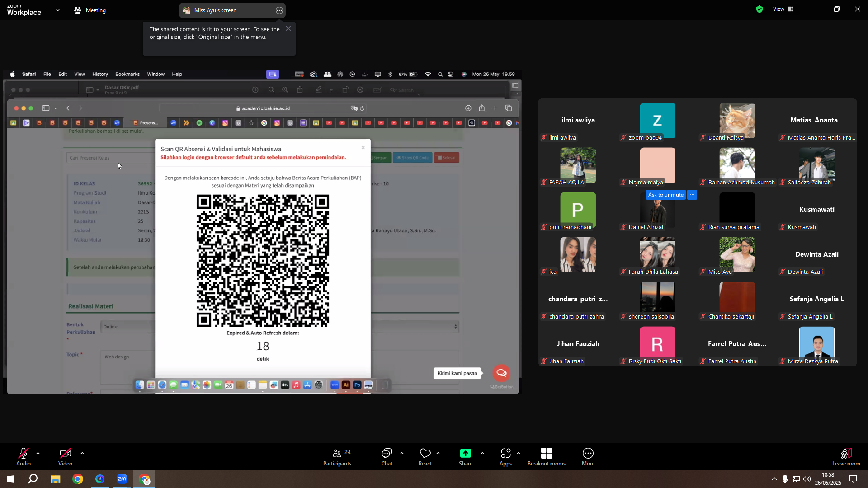Show hidden system tray icons
This screenshot has width=868, height=488.
[774, 479]
